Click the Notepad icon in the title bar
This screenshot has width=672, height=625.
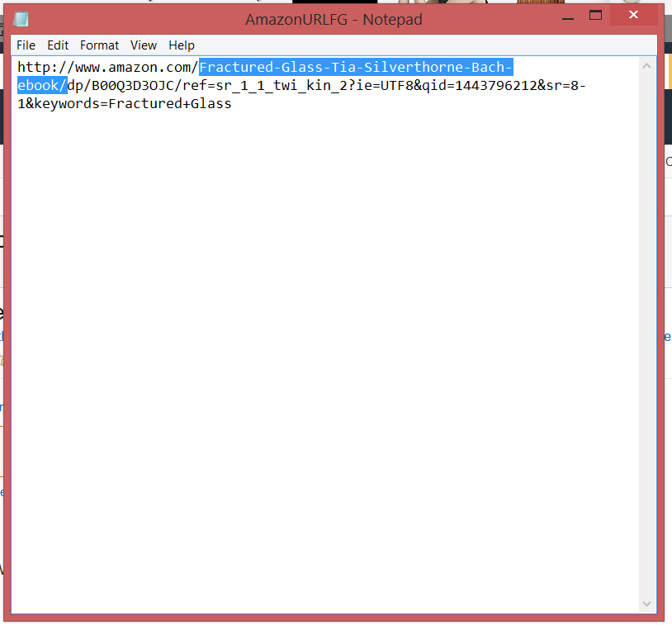pos(21,19)
